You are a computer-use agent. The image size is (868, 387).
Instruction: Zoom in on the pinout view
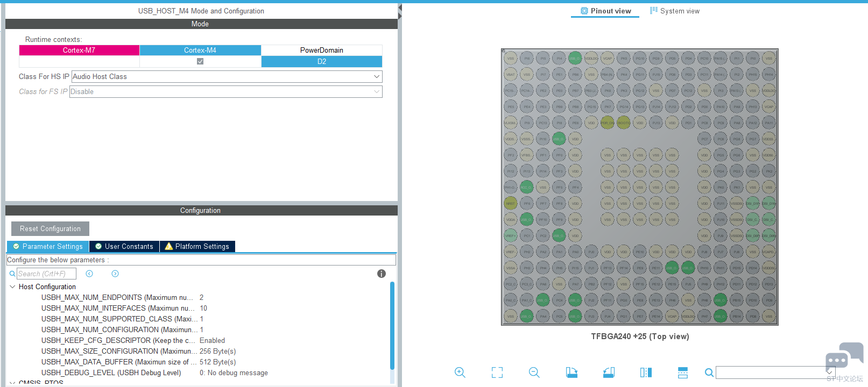[x=460, y=372]
